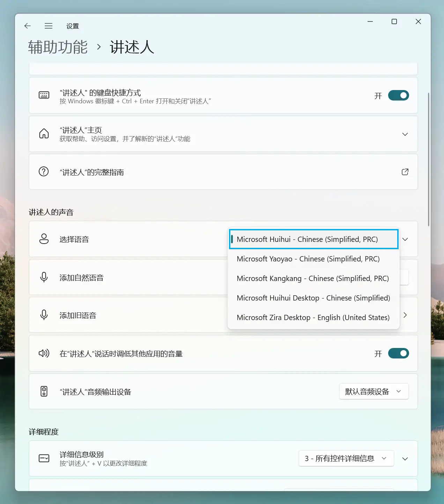Click the keyboard icon for Narrator shortcut
The image size is (444, 504).
pos(44,95)
